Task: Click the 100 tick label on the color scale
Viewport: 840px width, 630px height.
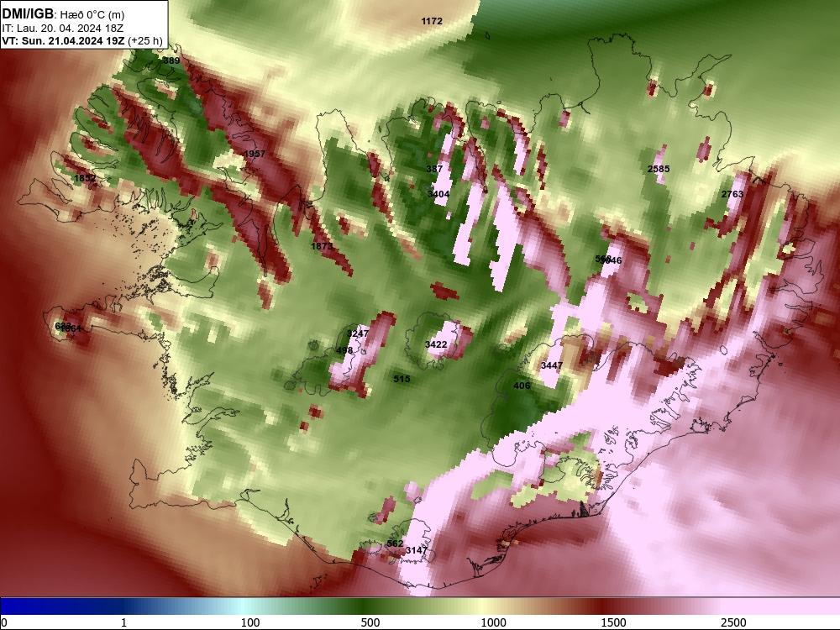Action: pyautogui.click(x=250, y=622)
